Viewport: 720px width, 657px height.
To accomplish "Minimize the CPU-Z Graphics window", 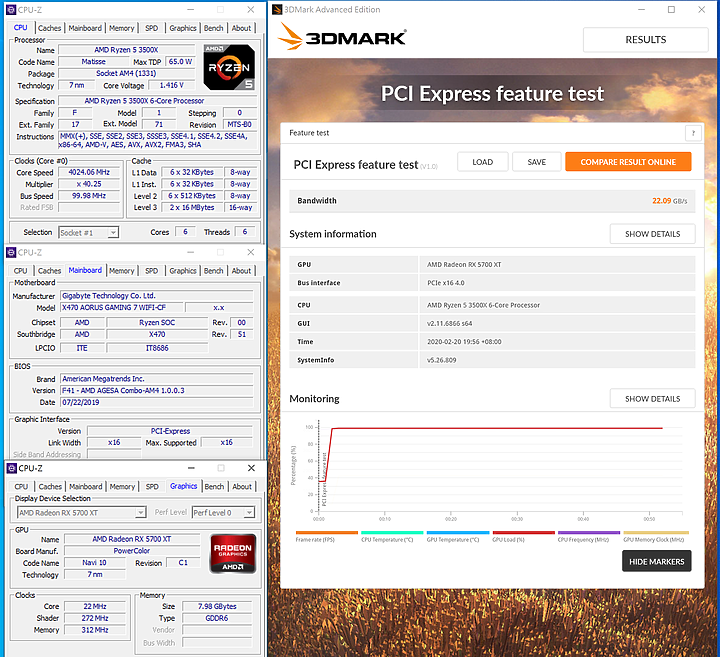I will tap(191, 468).
